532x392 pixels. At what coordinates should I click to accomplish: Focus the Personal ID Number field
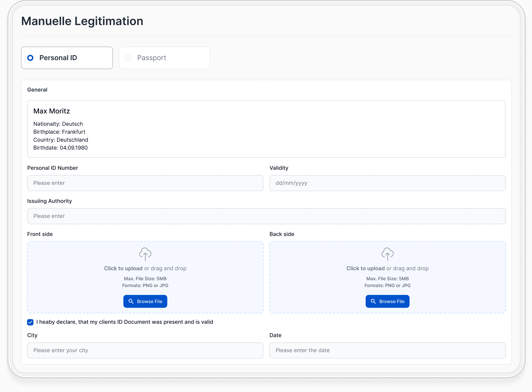click(x=145, y=183)
